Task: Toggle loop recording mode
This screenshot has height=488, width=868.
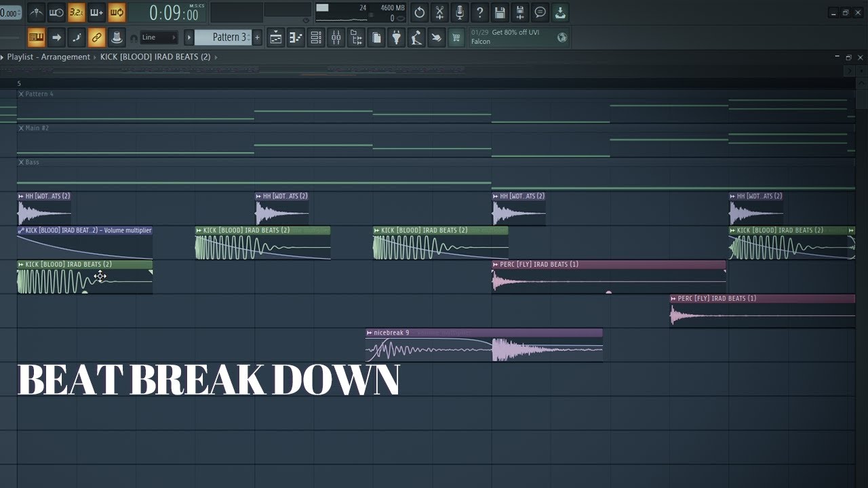Action: tap(117, 12)
